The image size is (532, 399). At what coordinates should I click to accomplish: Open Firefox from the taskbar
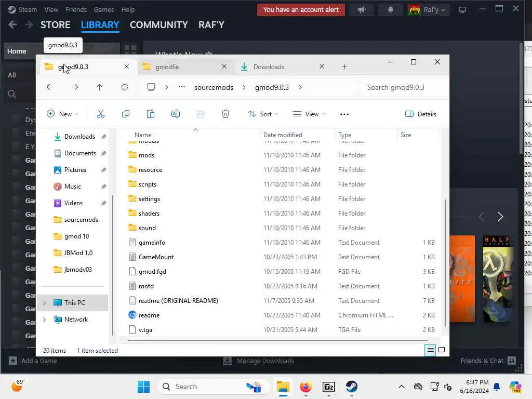point(305,387)
